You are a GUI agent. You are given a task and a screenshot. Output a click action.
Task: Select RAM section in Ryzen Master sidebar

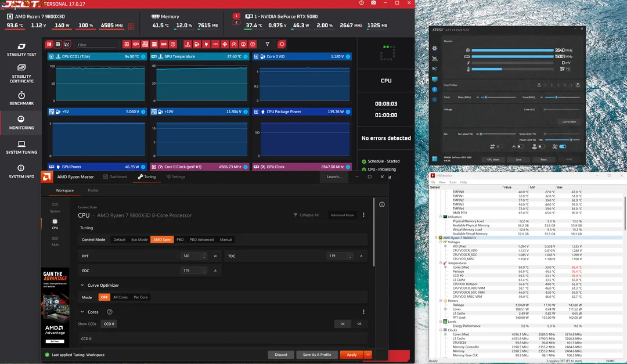tap(55, 241)
